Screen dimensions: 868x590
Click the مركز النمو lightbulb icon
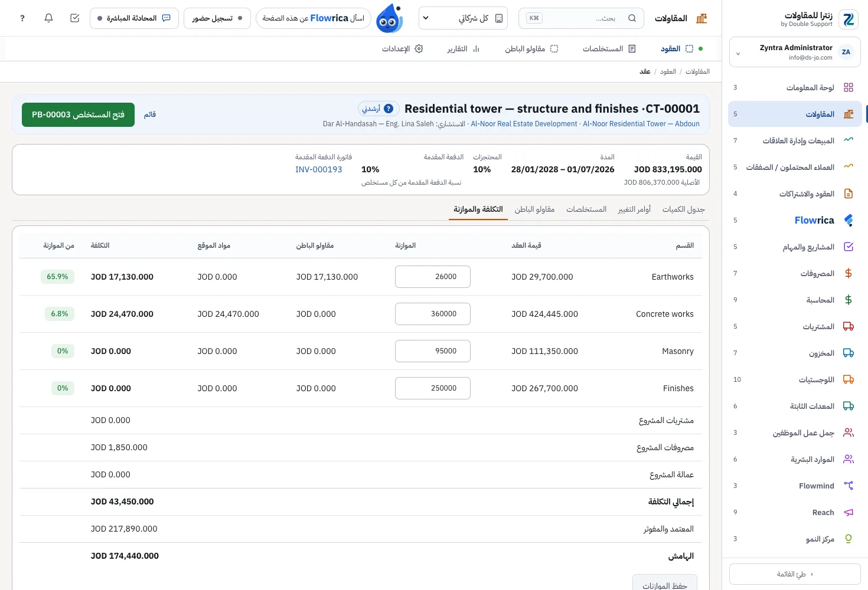pos(849,539)
